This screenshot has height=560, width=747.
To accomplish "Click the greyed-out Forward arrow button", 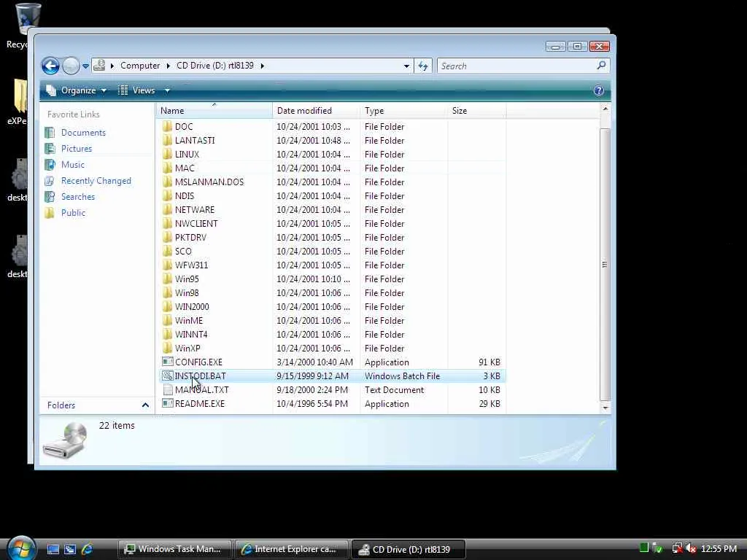I will click(71, 66).
